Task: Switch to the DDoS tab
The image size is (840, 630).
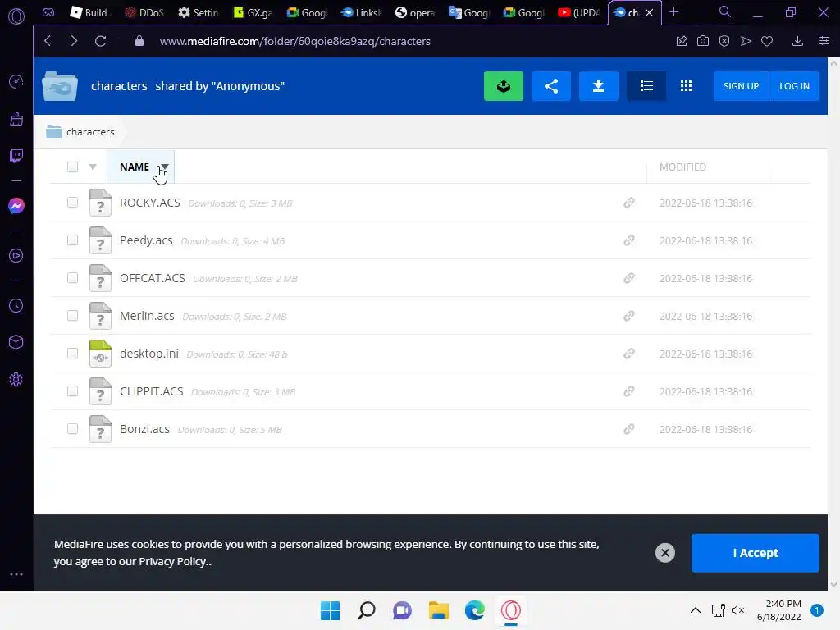Action: click(144, 12)
